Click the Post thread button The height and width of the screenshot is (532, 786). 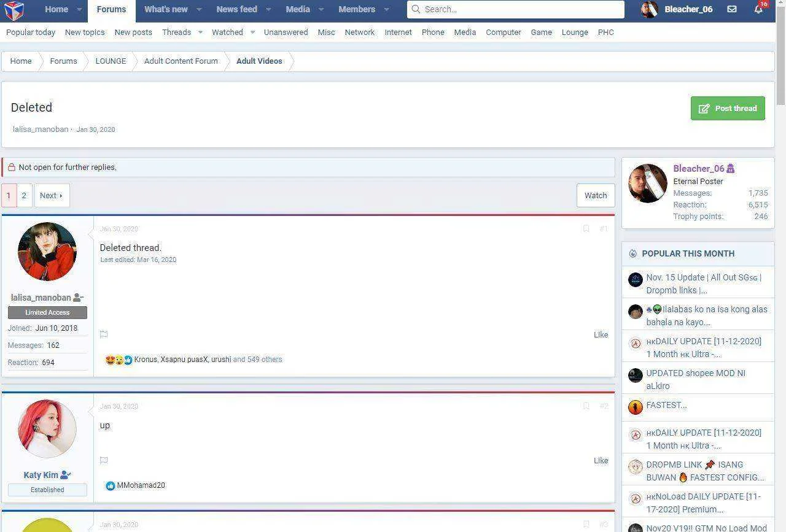(x=728, y=108)
